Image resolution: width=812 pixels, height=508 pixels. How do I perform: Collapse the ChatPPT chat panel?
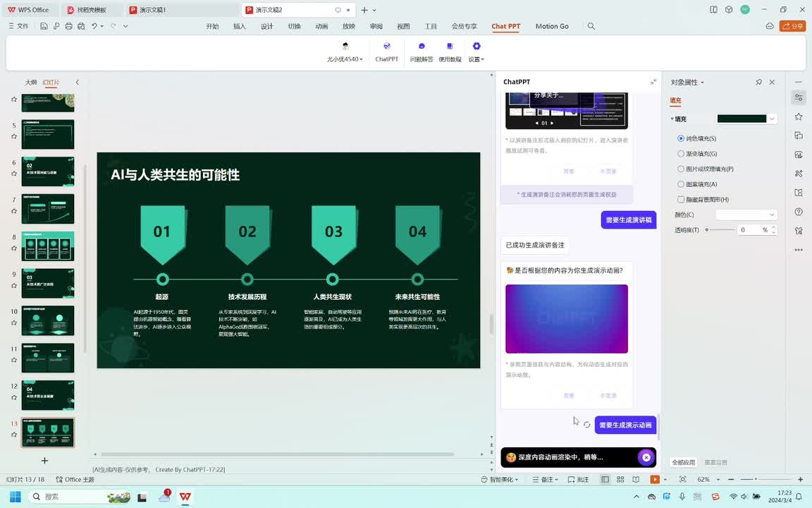pyautogui.click(x=653, y=82)
